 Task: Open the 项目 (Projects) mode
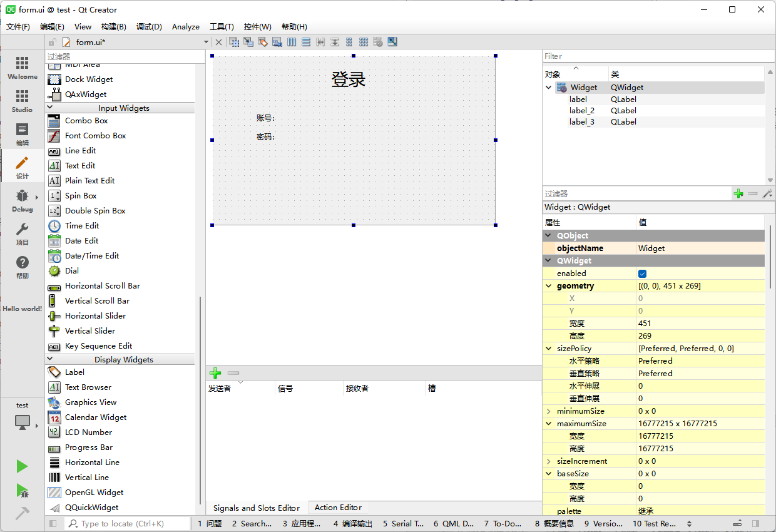pyautogui.click(x=23, y=233)
